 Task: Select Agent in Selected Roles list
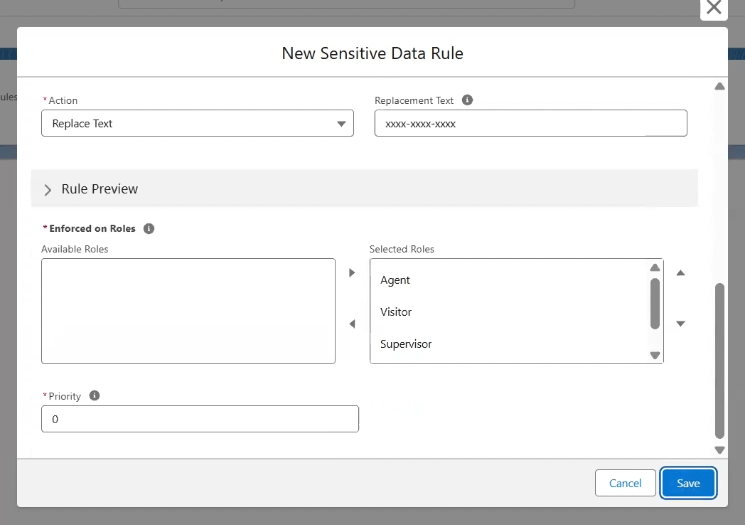pyautogui.click(x=395, y=280)
